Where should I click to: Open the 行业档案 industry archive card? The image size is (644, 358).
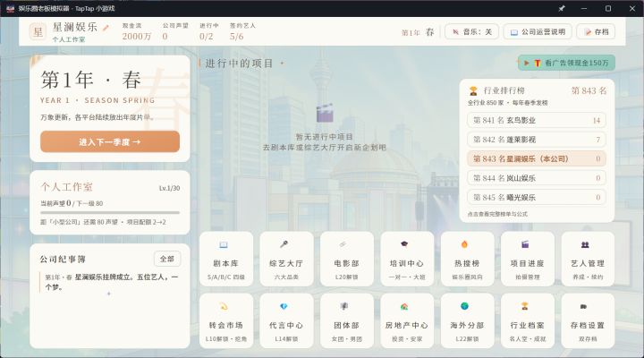(x=528, y=320)
